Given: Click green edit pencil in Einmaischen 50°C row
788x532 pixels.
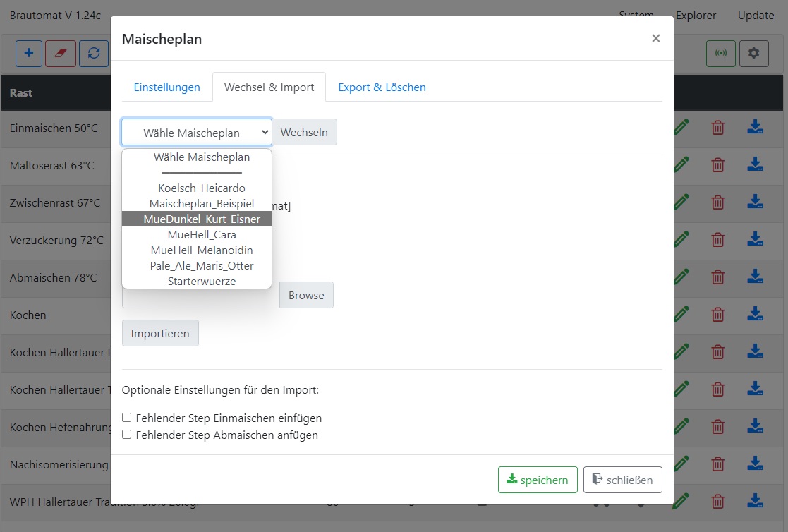Looking at the screenshot, I should [x=681, y=128].
